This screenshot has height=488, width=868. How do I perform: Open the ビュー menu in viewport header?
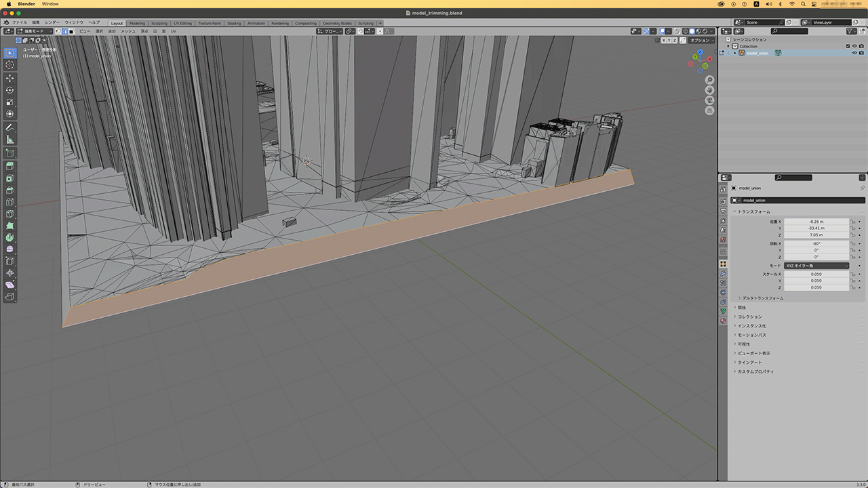[x=85, y=31]
